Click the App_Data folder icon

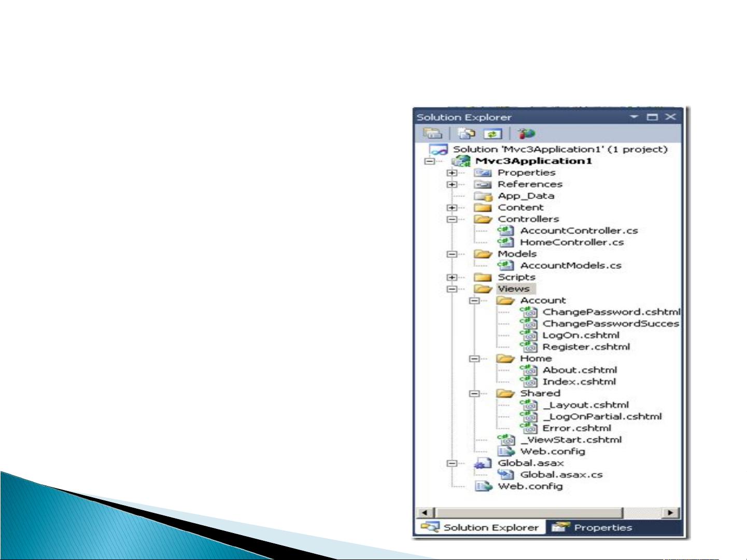(483, 196)
